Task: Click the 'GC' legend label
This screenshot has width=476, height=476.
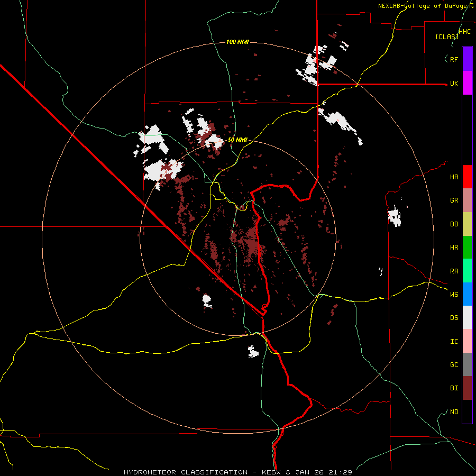Action: (x=454, y=364)
